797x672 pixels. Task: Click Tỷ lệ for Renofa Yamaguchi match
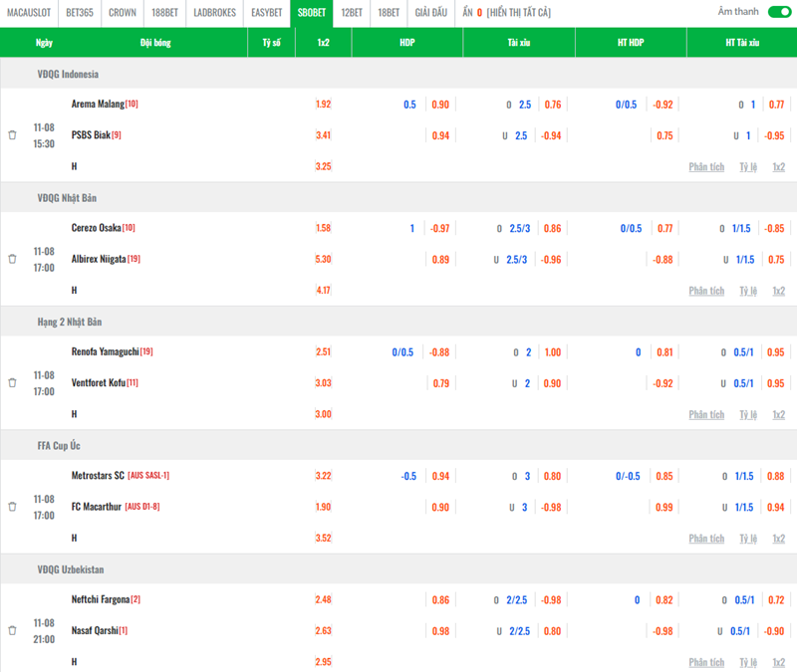click(x=748, y=415)
